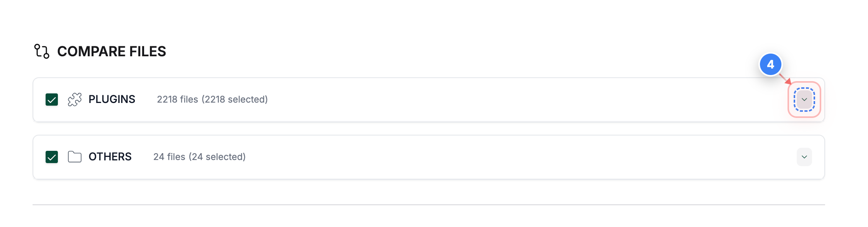Select the PLUGINS row label
The width and height of the screenshot is (868, 227).
click(112, 99)
